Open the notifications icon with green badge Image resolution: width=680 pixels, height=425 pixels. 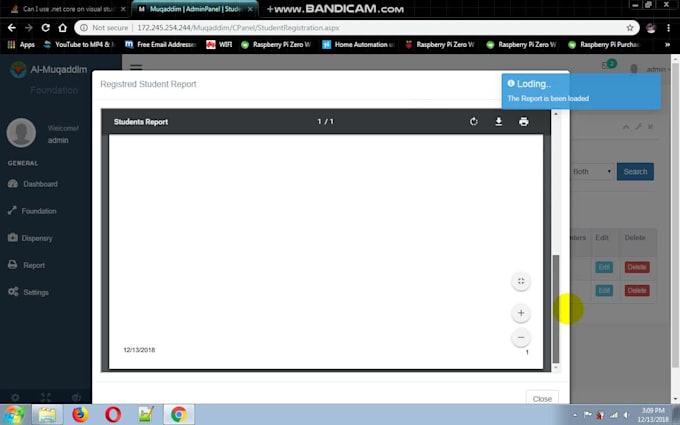click(x=608, y=65)
